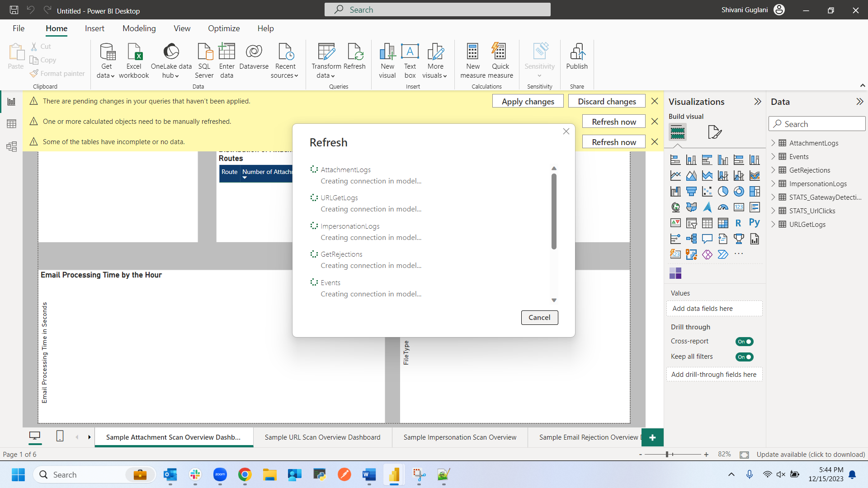Switch to mobile layout icon
Viewport: 868px width, 488px height.
tap(60, 436)
